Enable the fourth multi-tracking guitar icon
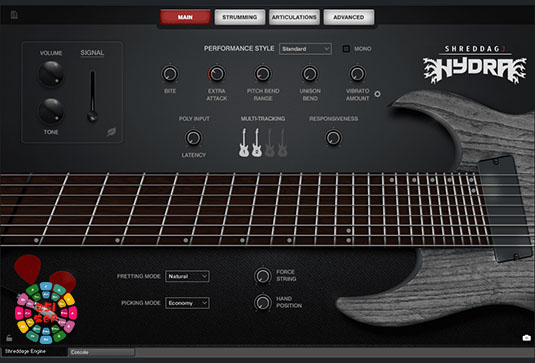 (282, 143)
